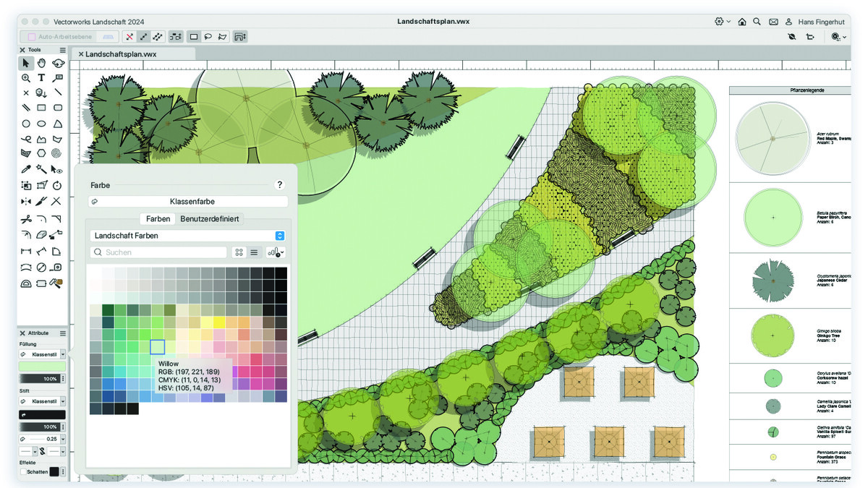Select the Triangle tool
The width and height of the screenshot is (868, 488).
tap(59, 124)
